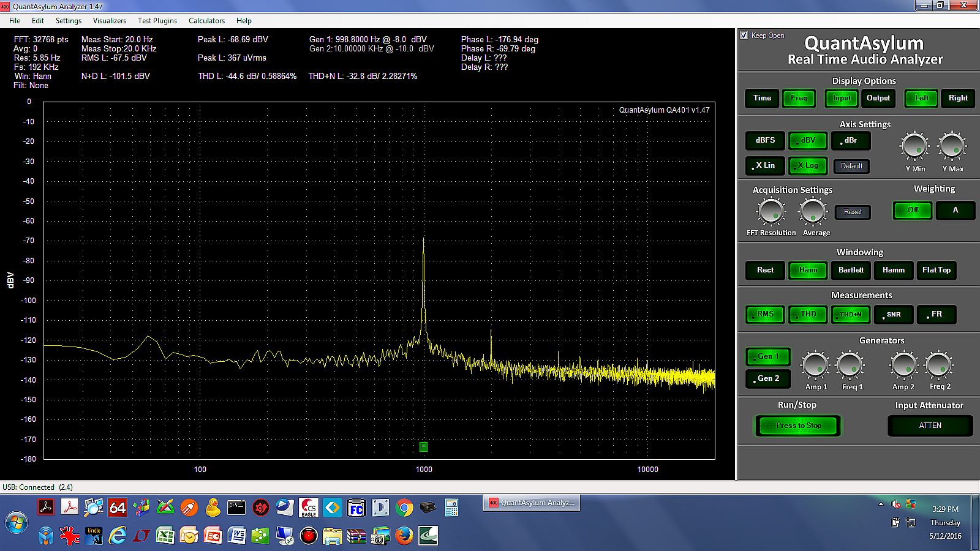The height and width of the screenshot is (551, 980).
Task: Toggle Input display option
Action: pyautogui.click(x=842, y=98)
